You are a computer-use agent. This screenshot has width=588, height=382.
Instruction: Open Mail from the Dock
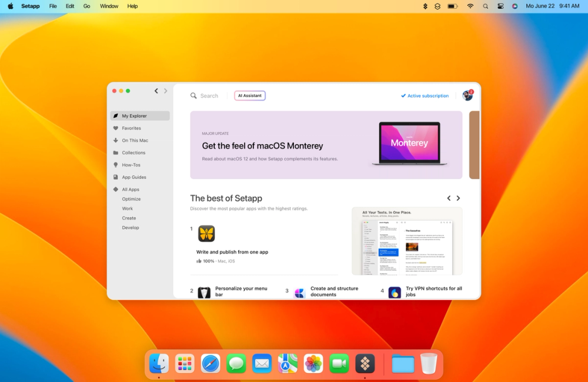(x=262, y=364)
